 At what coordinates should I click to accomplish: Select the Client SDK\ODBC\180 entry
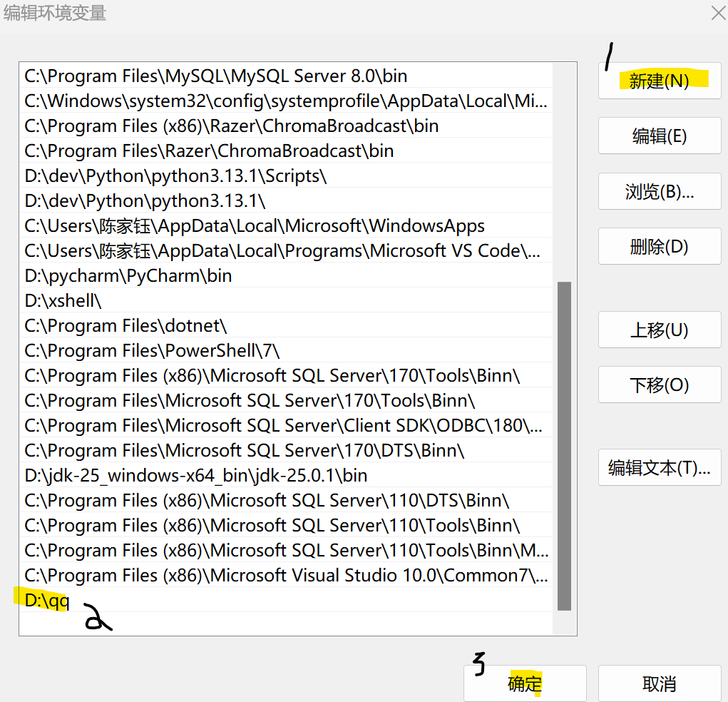coord(285,426)
